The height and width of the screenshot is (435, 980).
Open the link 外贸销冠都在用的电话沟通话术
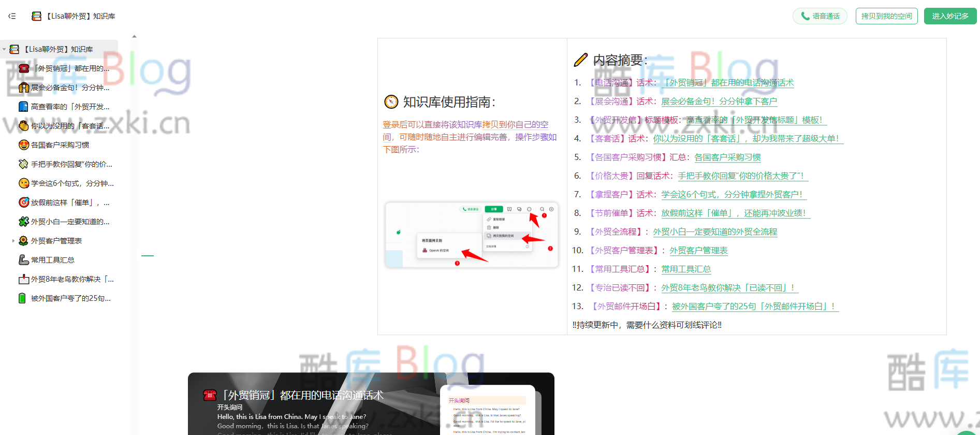(x=728, y=83)
